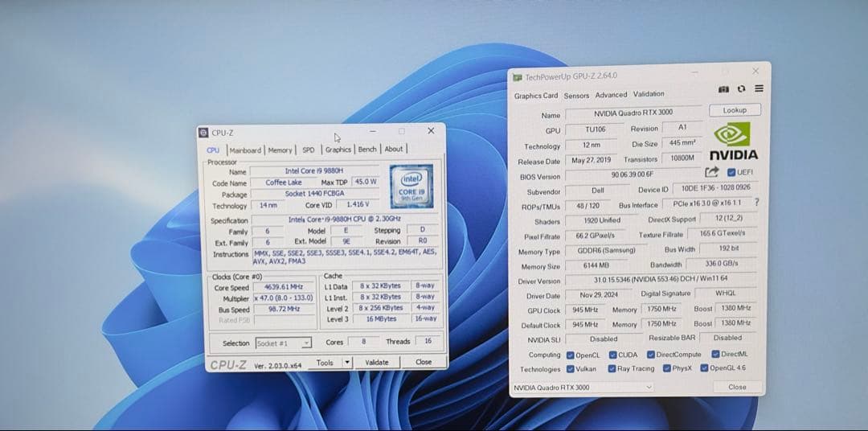Click the Validate button in CPU-Z

pyautogui.click(x=376, y=363)
